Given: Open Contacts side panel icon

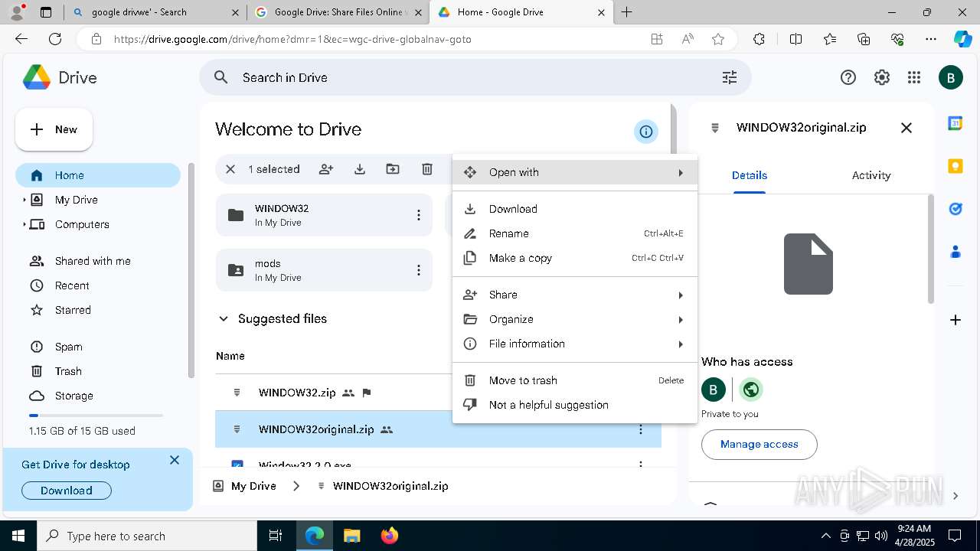Looking at the screenshot, I should tap(955, 251).
